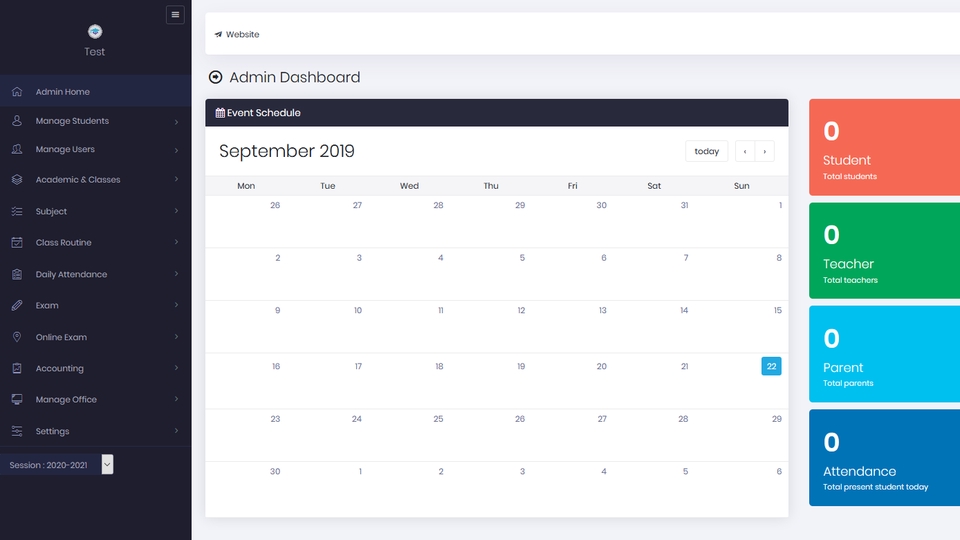Click the Exam pencil icon
The height and width of the screenshot is (540, 960).
point(17,305)
